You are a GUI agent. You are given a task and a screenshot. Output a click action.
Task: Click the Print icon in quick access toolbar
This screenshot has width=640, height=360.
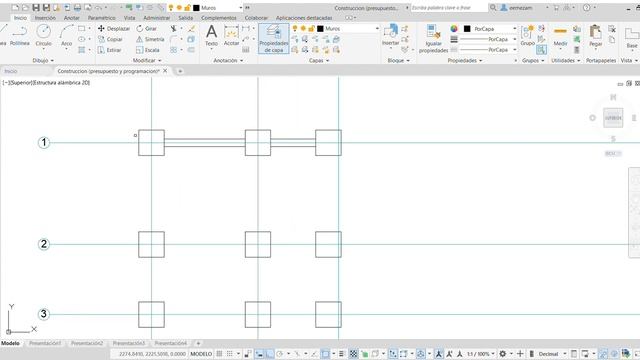click(x=77, y=7)
